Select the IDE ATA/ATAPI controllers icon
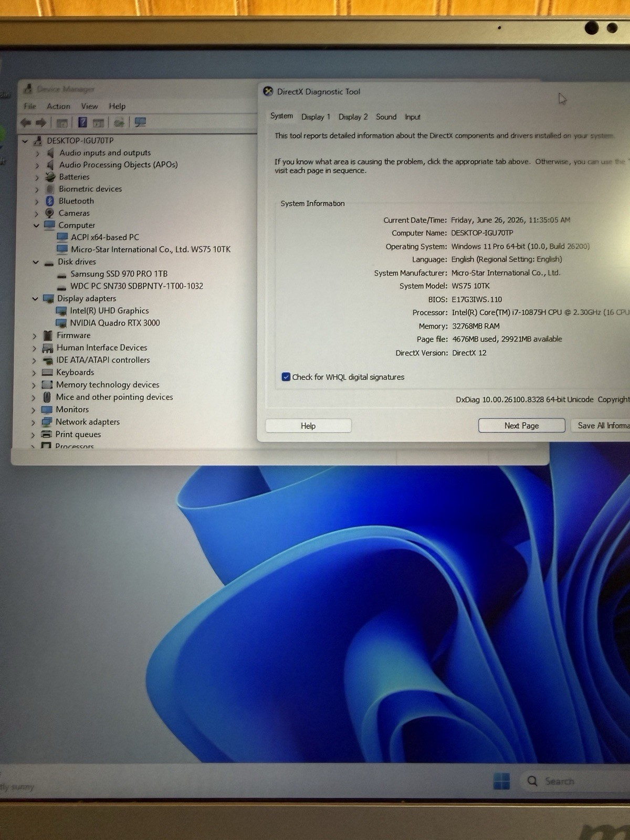 48,360
